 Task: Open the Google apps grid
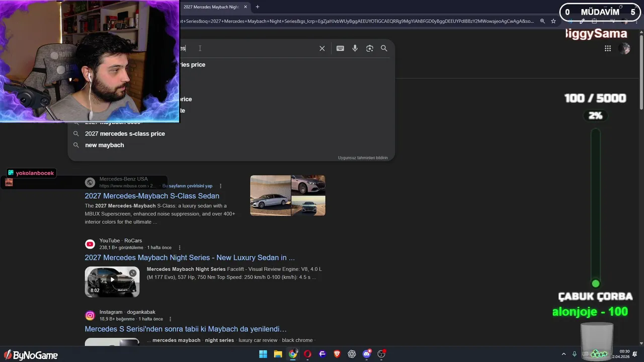pyautogui.click(x=608, y=48)
